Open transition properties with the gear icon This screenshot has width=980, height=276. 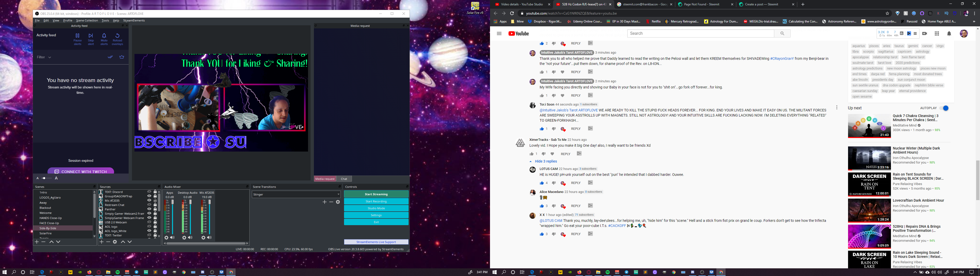(338, 202)
